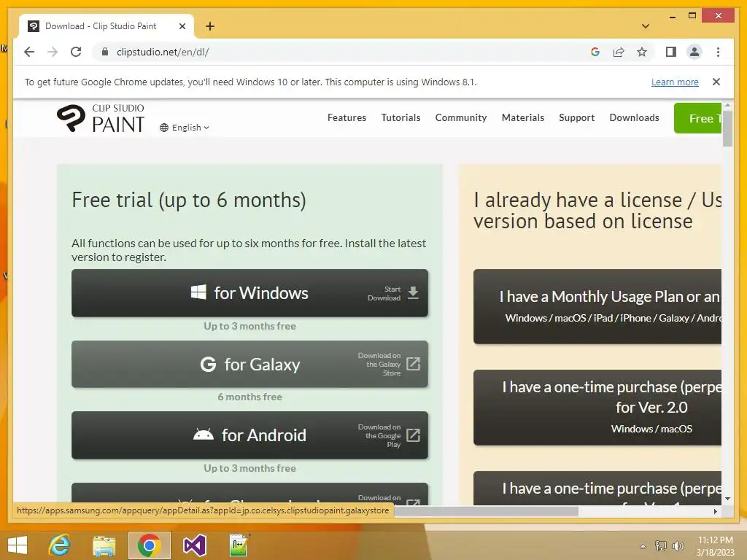Viewport: 747px width, 560px height.
Task: Launch Internet Explorer from taskbar
Action: tap(60, 545)
